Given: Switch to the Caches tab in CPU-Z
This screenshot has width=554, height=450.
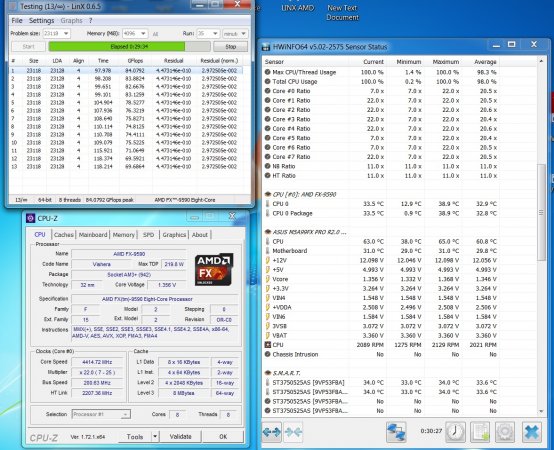Looking at the screenshot, I should coord(64,235).
